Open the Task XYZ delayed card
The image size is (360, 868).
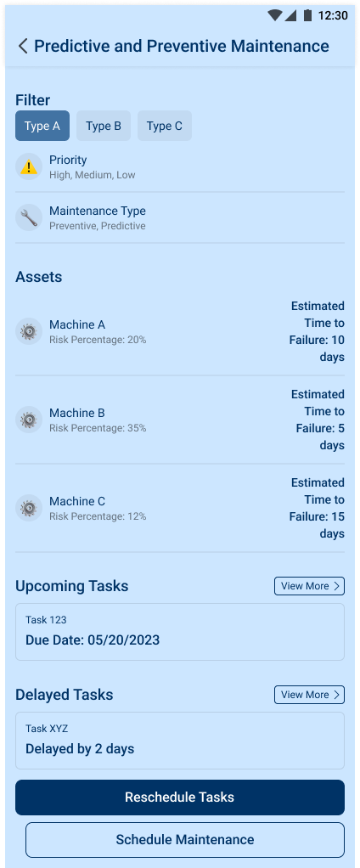click(180, 741)
